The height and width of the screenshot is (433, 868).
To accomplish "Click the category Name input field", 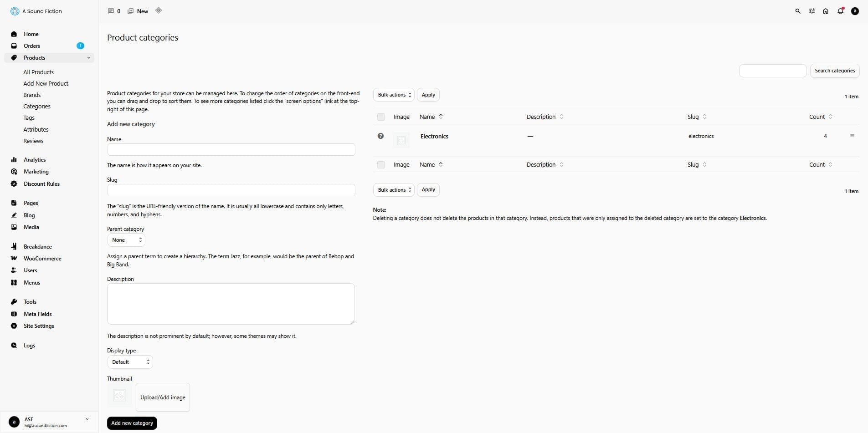I will 231,150.
